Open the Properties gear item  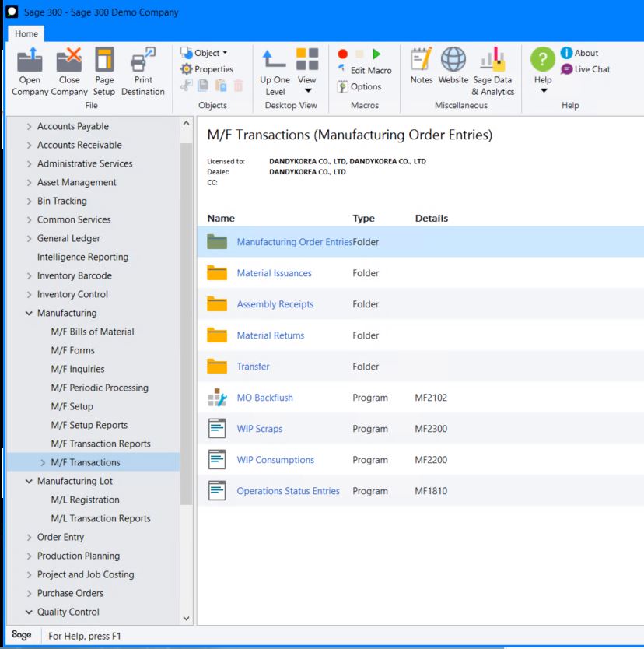[207, 69]
